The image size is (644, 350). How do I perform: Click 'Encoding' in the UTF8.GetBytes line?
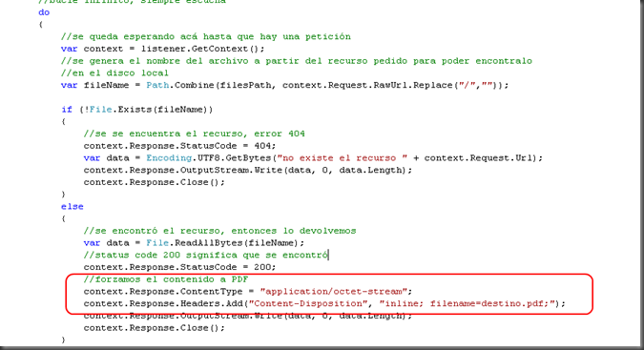(169, 158)
